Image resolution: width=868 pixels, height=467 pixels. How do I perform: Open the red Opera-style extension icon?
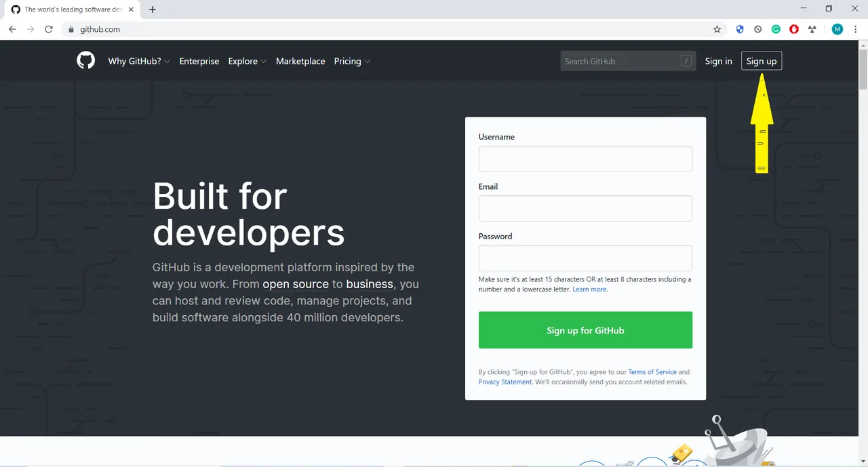click(794, 29)
